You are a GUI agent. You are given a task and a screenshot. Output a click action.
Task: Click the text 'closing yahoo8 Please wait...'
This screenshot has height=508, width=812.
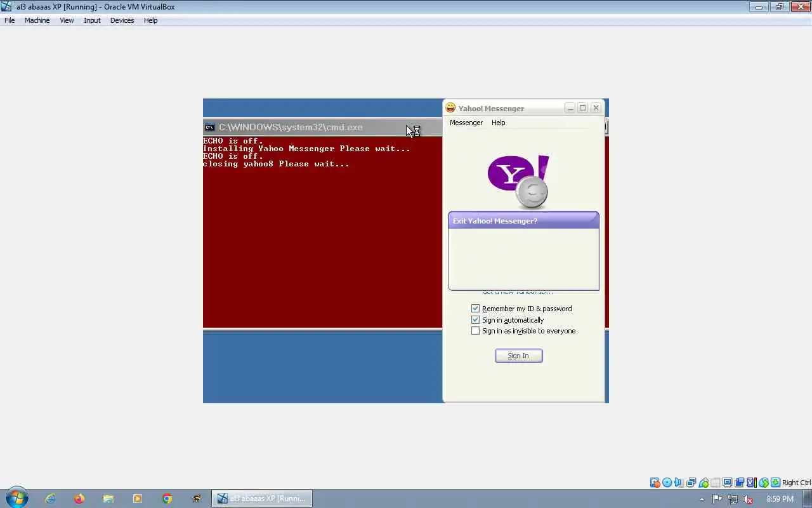(x=276, y=164)
